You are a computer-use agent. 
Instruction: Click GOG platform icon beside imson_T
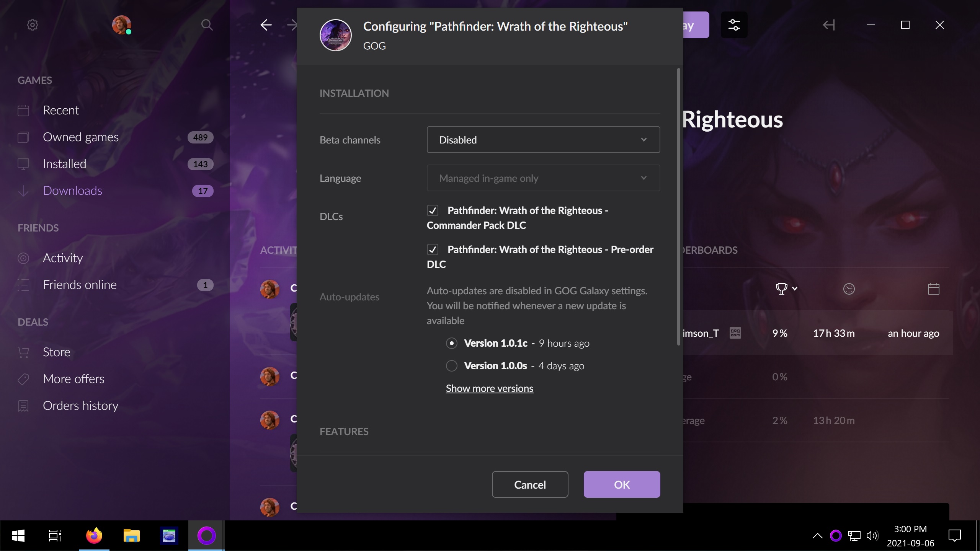click(735, 333)
